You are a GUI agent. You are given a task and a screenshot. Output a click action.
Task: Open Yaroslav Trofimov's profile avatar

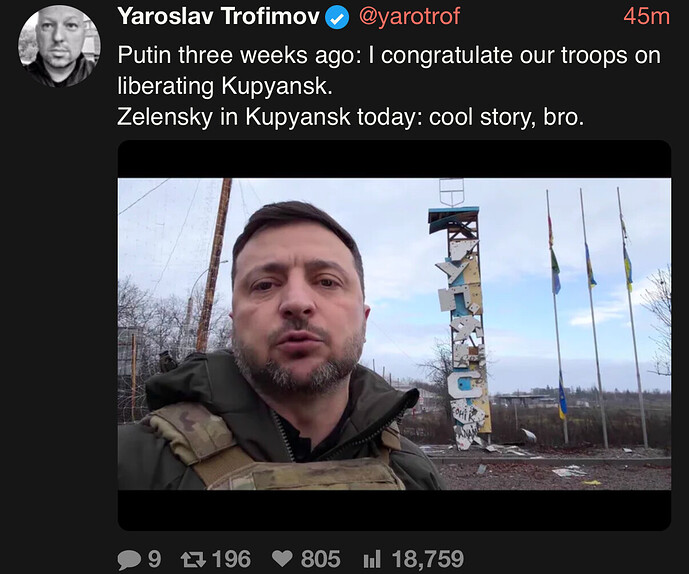pyautogui.click(x=60, y=45)
